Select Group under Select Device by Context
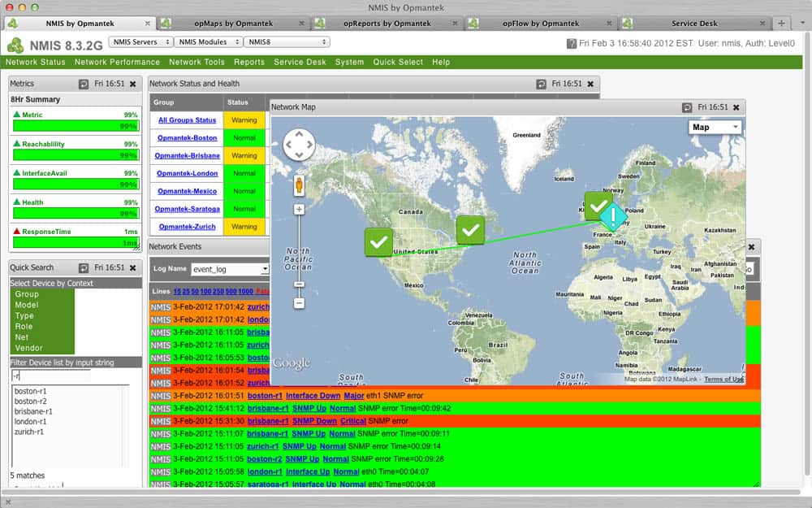Image resolution: width=812 pixels, height=508 pixels. 27,294
